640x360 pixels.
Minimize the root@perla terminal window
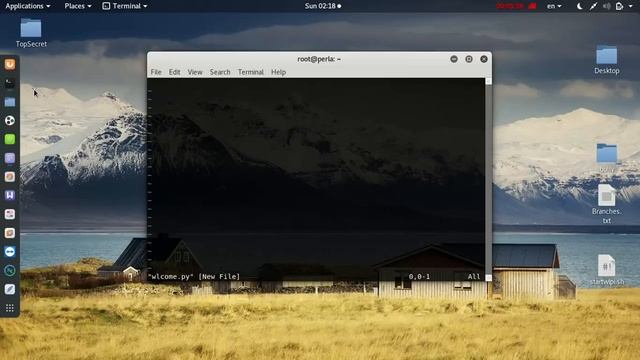click(x=454, y=59)
